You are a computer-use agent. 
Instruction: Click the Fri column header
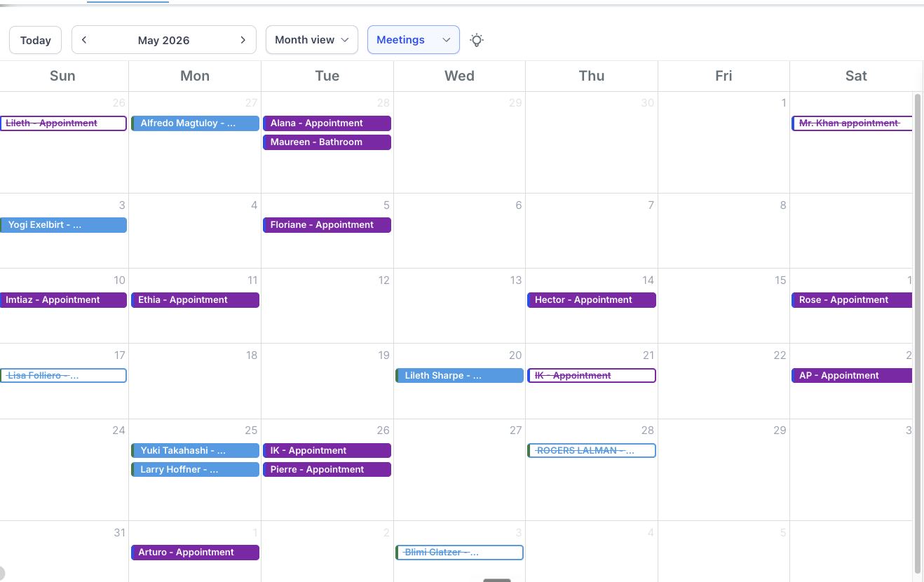click(723, 76)
